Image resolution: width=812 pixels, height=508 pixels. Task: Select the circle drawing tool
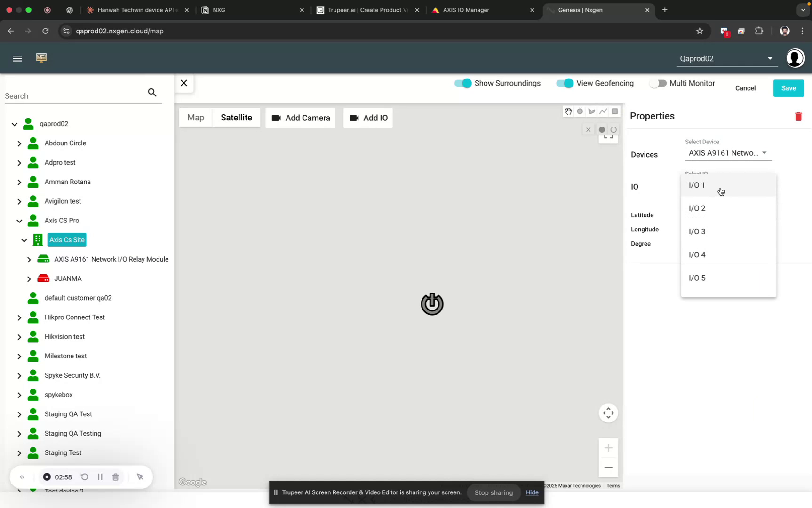click(x=580, y=111)
